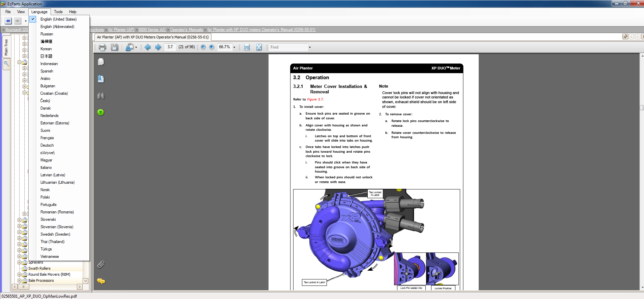Click Air Planter (AP) breadcrumb link

point(121,30)
